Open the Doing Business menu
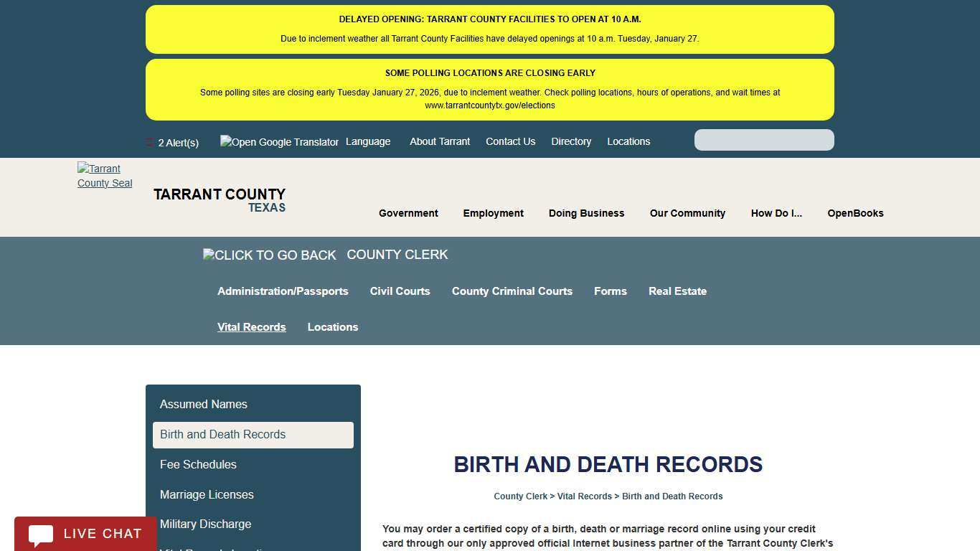The image size is (980, 551). point(586,213)
